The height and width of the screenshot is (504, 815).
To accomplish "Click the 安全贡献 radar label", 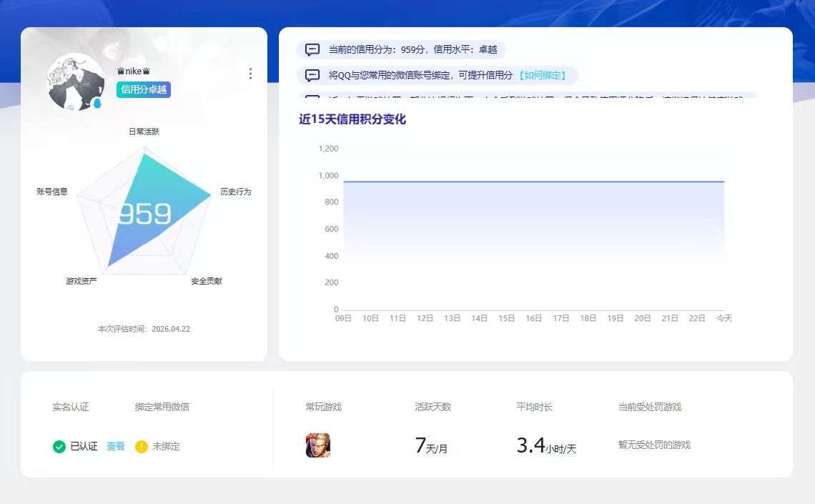I will coord(207,281).
